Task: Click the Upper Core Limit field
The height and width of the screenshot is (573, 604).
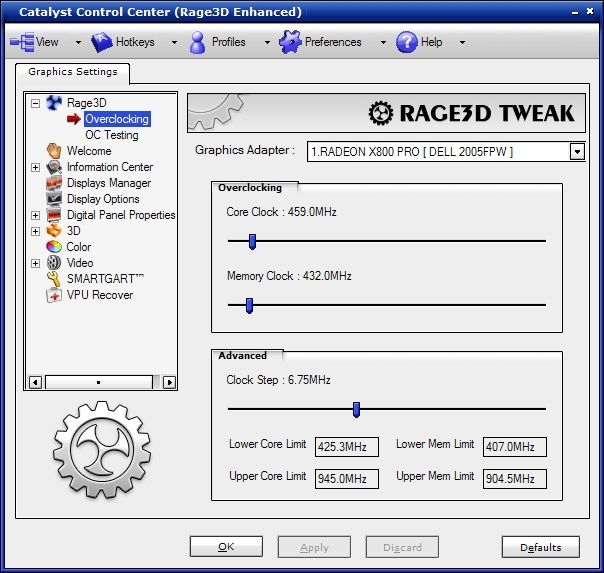Action: (x=347, y=479)
